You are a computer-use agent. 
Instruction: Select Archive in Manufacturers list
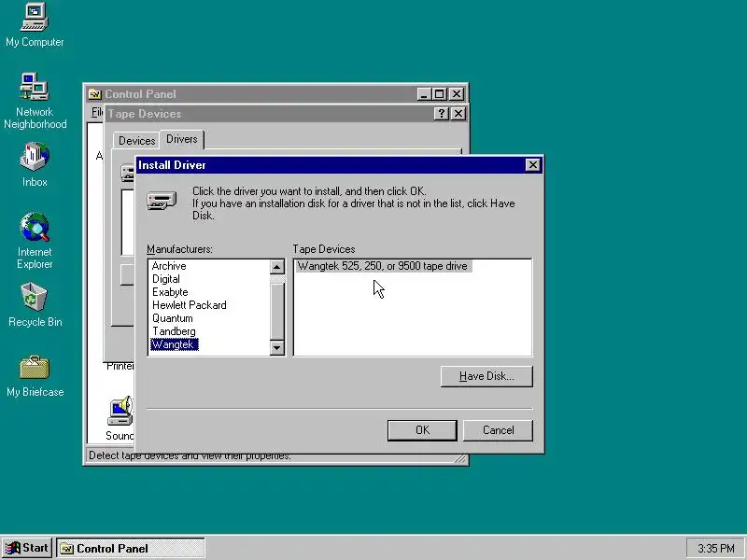169,266
